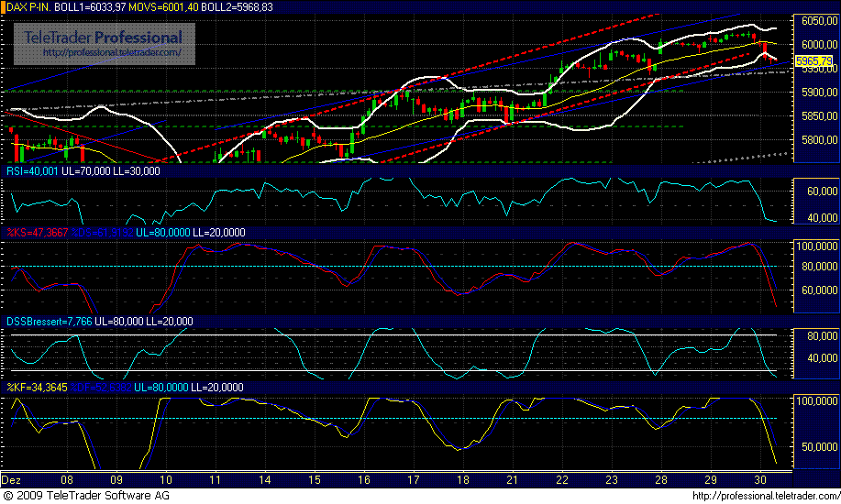Image resolution: width=841 pixels, height=504 pixels.
Task: Click the yellow current price tag 5965,79
Action: [813, 61]
